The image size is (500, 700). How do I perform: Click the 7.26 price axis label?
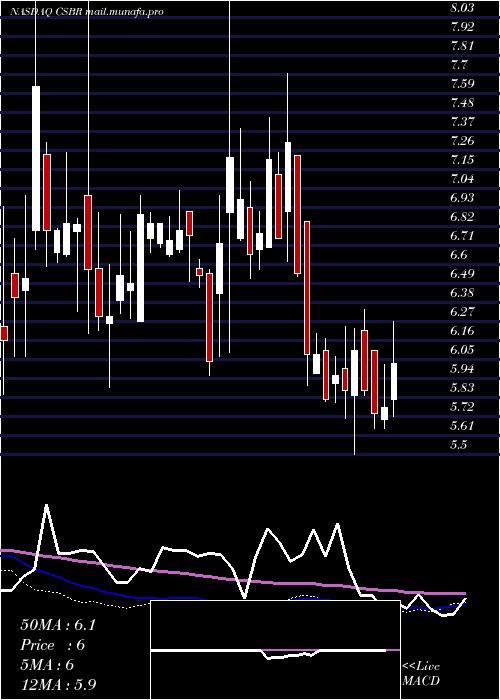(464, 141)
